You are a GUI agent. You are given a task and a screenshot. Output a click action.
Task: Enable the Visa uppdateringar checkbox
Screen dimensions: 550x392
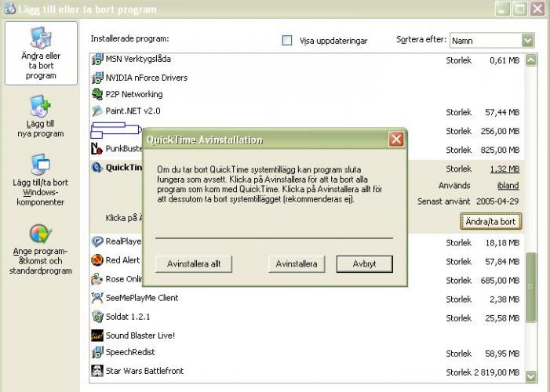click(287, 40)
